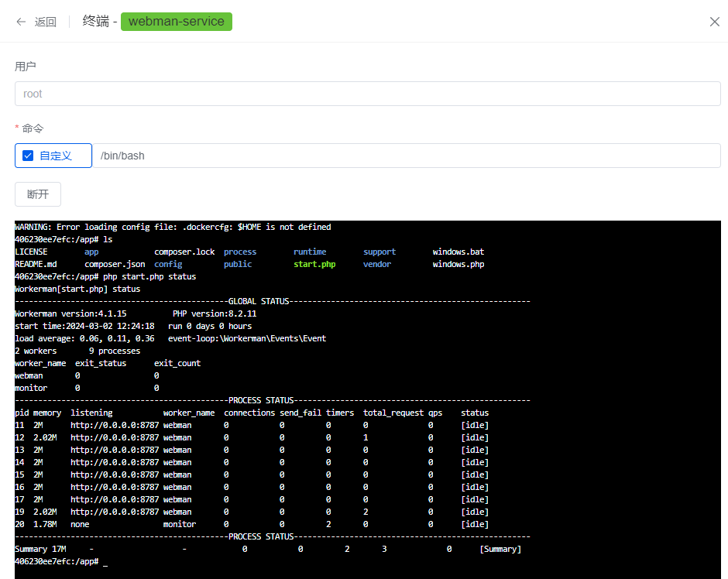728x579 pixels.
Task: Click 'README.md' in the terminal listing
Action: point(36,264)
